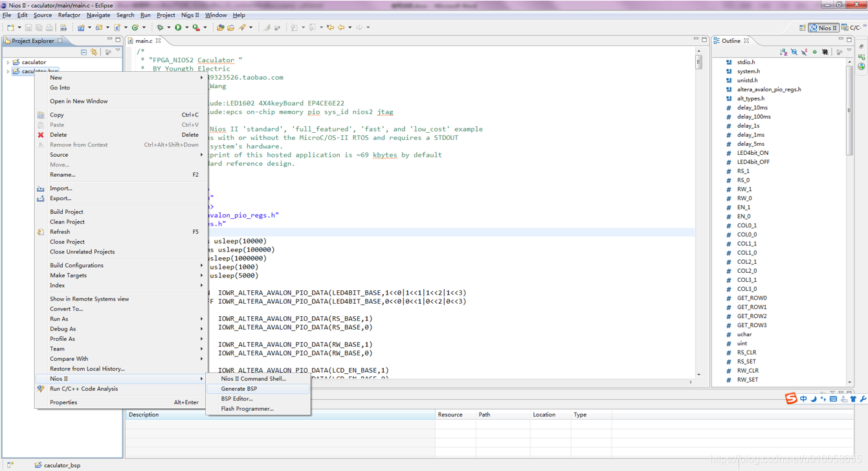This screenshot has height=471, width=868.
Task: Click the Sort alphabetically icon in Outline
Action: (783, 52)
